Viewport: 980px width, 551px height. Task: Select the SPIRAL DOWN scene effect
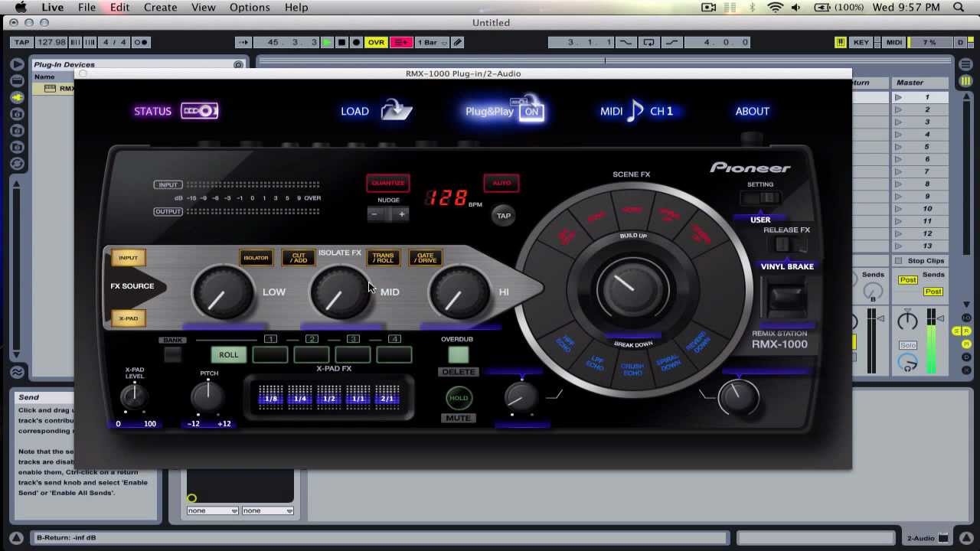point(668,362)
